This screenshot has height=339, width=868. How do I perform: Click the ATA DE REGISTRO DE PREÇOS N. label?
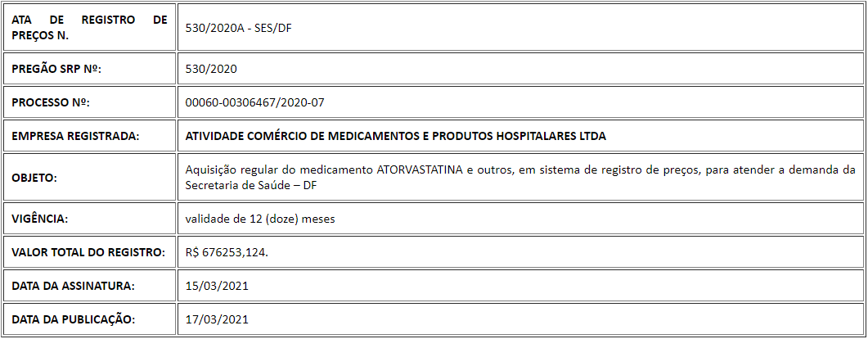coord(89,28)
